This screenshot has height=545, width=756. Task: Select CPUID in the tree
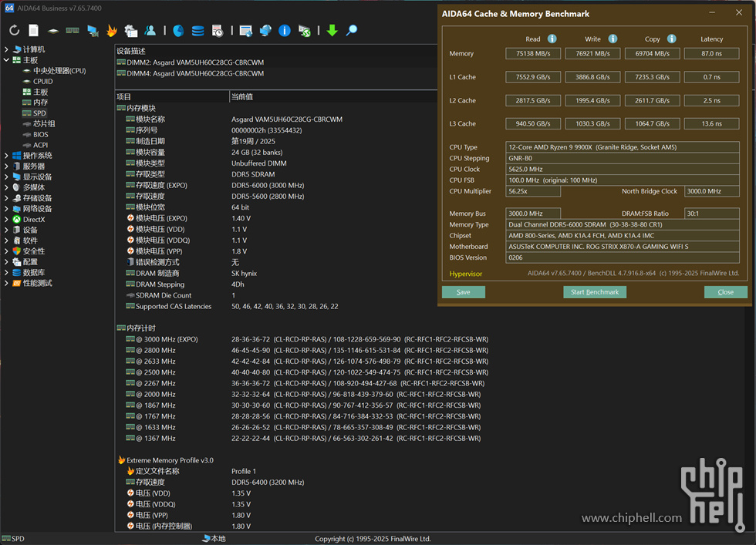tap(43, 81)
